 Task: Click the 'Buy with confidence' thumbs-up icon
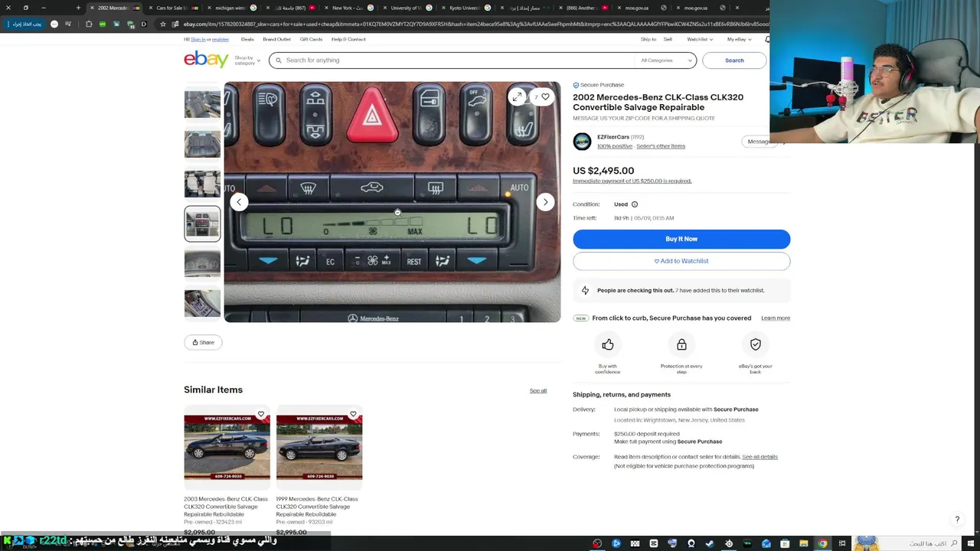click(608, 345)
